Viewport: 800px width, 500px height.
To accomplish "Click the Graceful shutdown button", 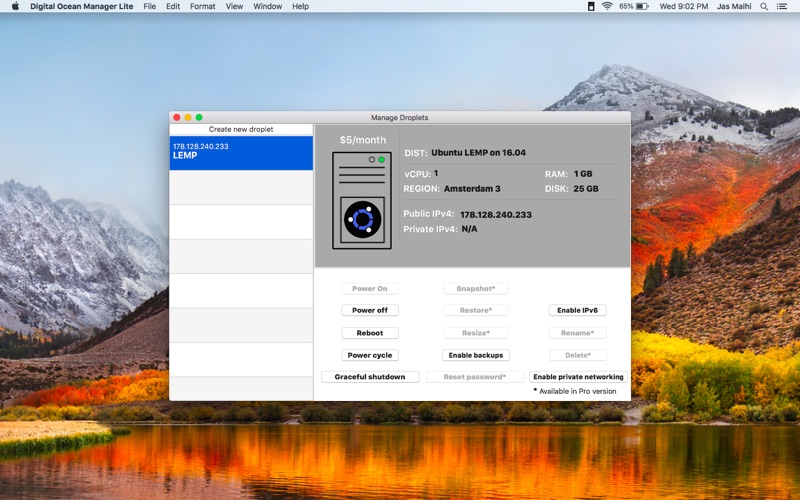I will (x=370, y=377).
